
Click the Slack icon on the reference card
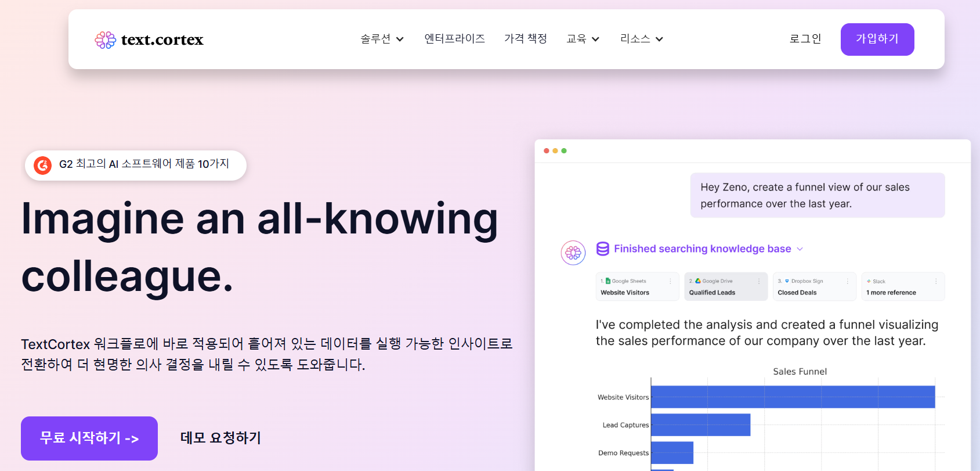click(x=869, y=281)
